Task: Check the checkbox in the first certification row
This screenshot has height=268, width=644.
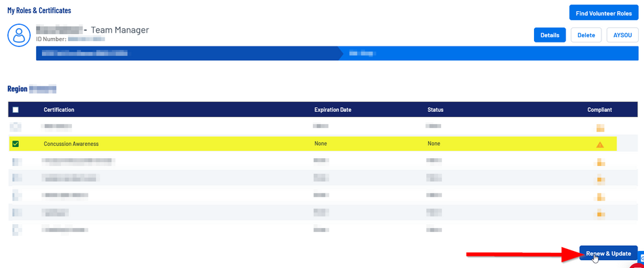Action: pyautogui.click(x=16, y=126)
